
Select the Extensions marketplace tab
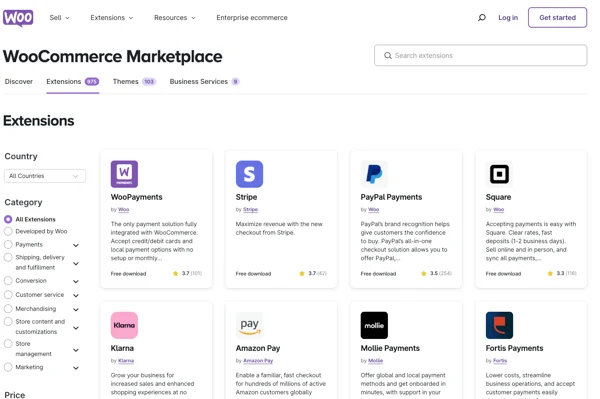pyautogui.click(x=73, y=81)
